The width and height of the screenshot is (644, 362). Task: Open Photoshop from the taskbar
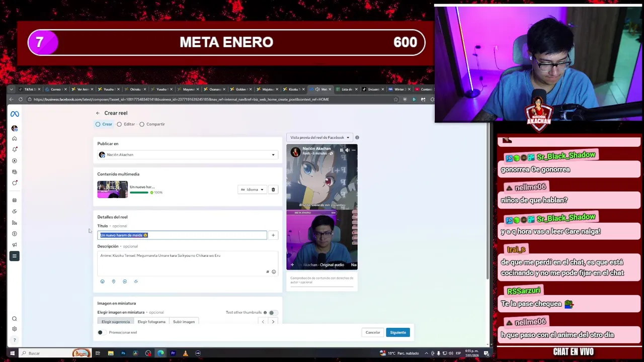(x=123, y=353)
